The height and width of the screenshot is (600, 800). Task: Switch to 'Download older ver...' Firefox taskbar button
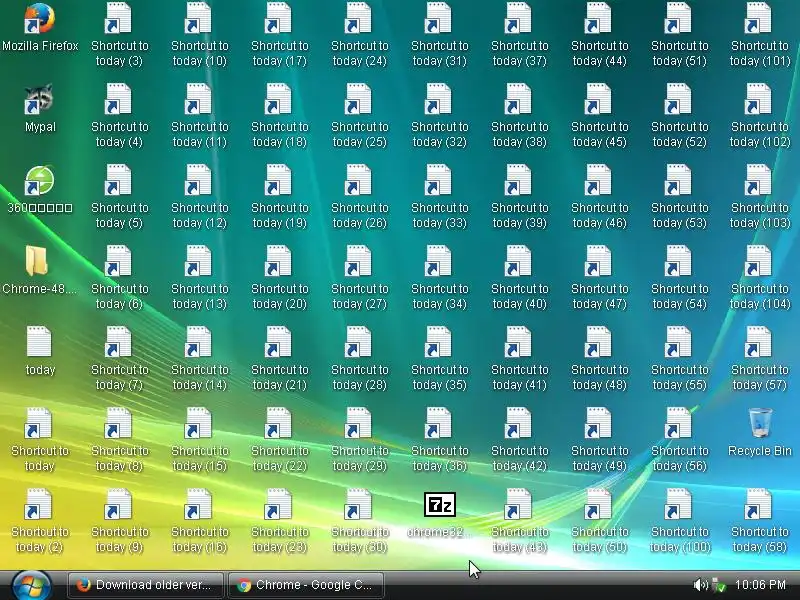[145, 585]
